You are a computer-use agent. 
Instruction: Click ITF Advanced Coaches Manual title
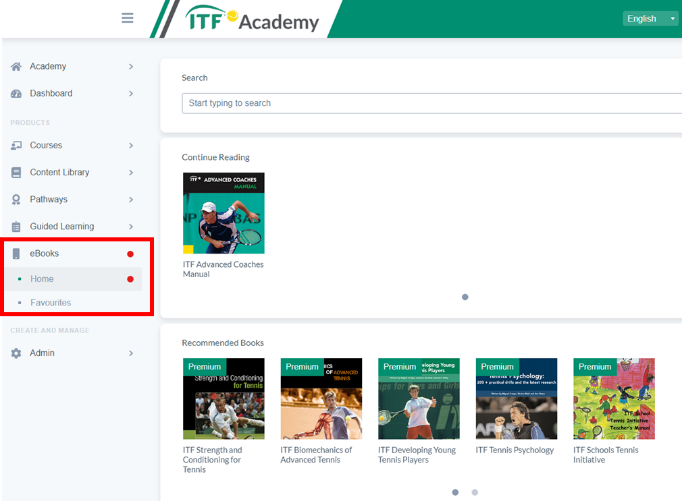point(223,269)
